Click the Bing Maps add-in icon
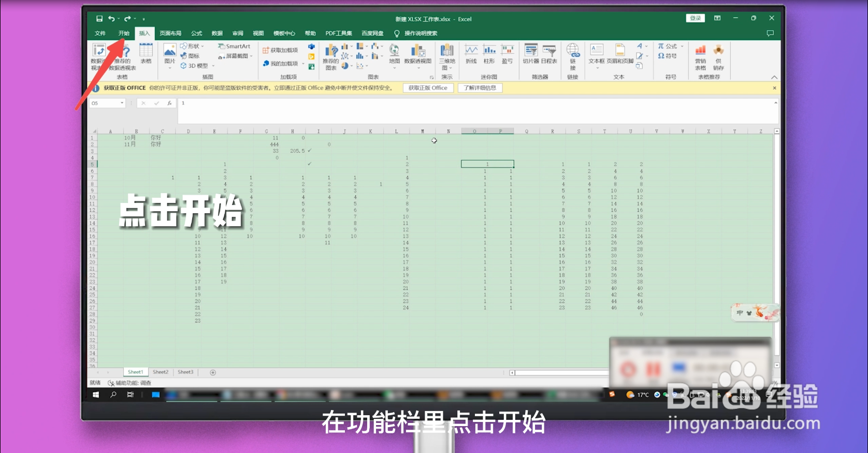Screen dimensions: 868x453 (x=311, y=56)
